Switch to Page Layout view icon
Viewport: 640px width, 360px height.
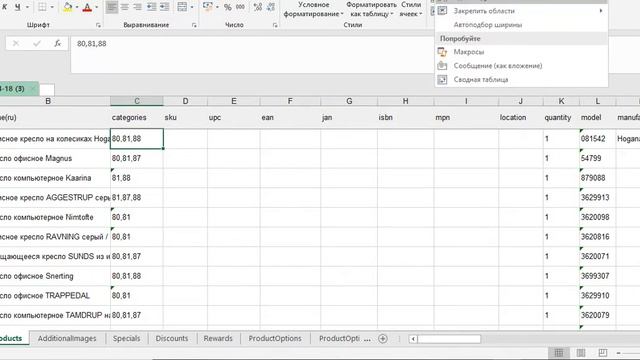581,352
